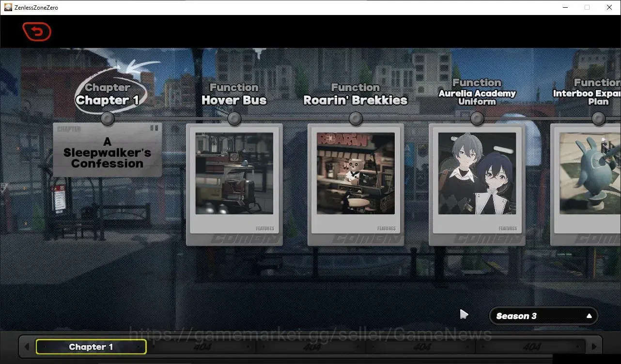The width and height of the screenshot is (621, 364).
Task: Minimize the ZenlessZoneZero window
Action: (565, 7)
